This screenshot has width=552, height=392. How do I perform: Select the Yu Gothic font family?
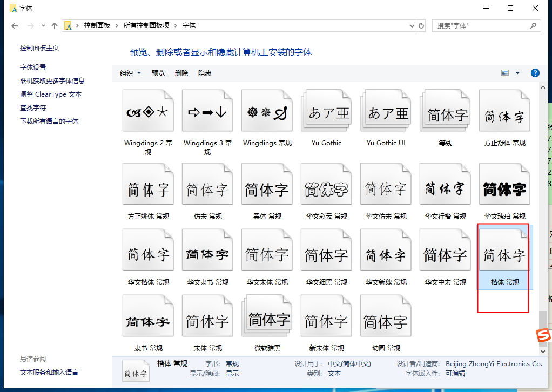(x=326, y=111)
